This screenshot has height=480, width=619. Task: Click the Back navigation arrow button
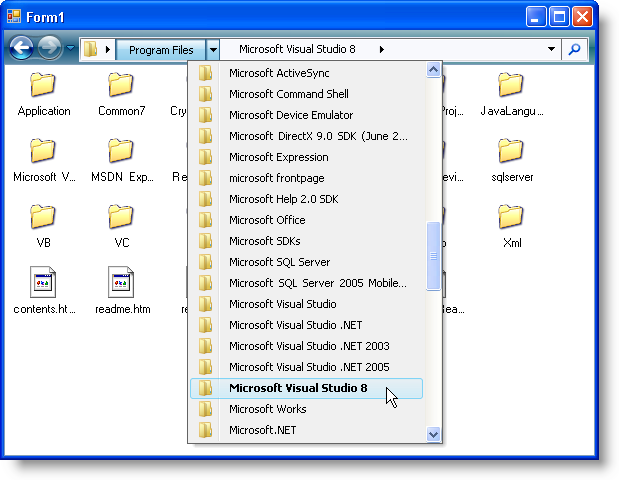(22, 48)
